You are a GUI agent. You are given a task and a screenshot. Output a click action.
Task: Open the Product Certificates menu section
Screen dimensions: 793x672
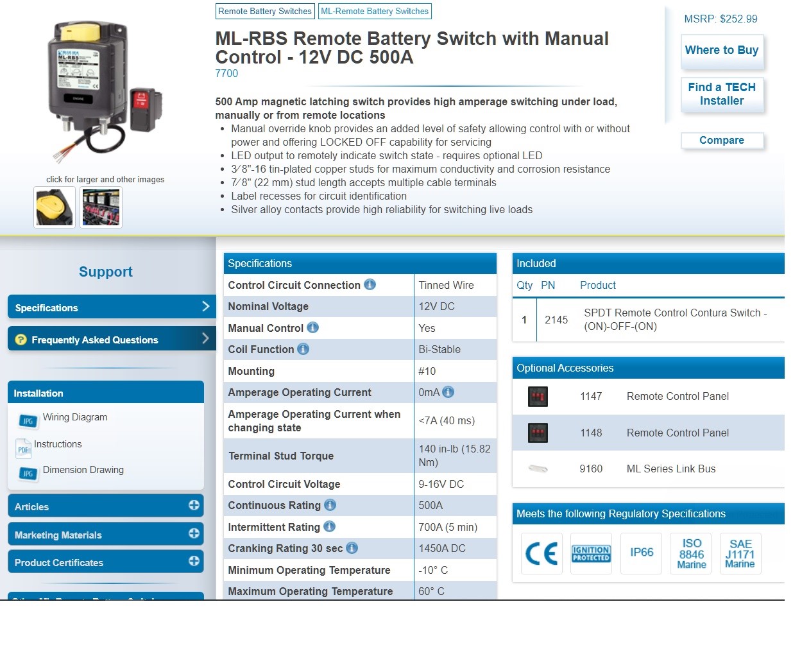click(x=106, y=562)
